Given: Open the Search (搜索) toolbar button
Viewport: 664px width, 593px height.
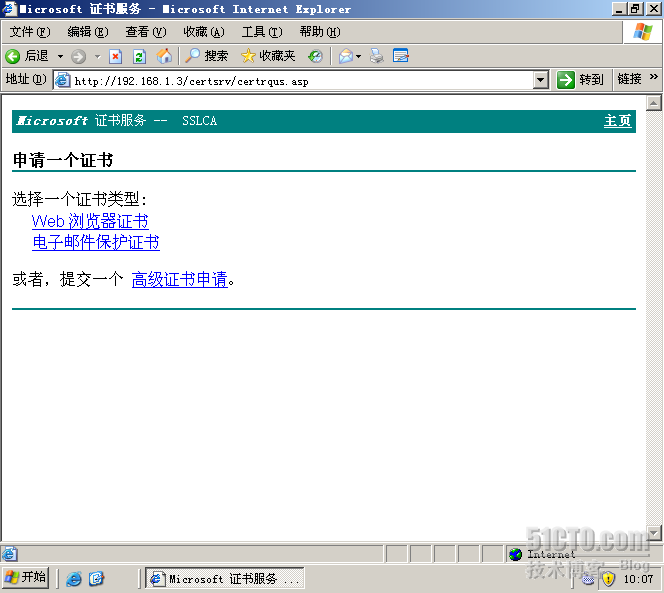Looking at the screenshot, I should coord(207,56).
